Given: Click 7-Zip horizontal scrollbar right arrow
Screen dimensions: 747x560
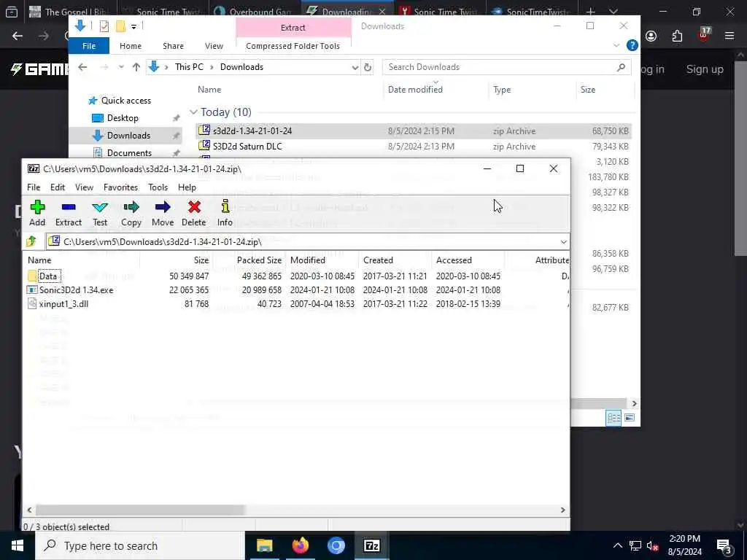Looking at the screenshot, I should click(562, 510).
